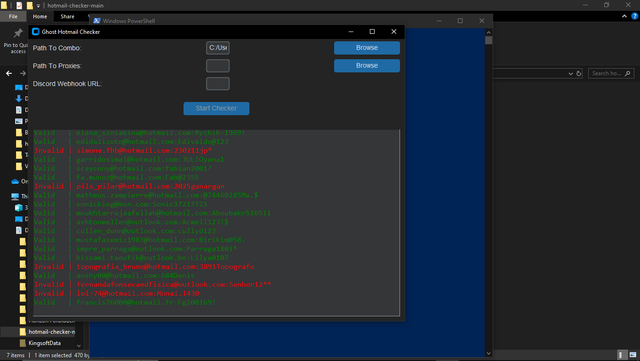The image size is (640, 361).
Task: Select OneDrive cloud icon in navigation pane
Action: pos(15,181)
